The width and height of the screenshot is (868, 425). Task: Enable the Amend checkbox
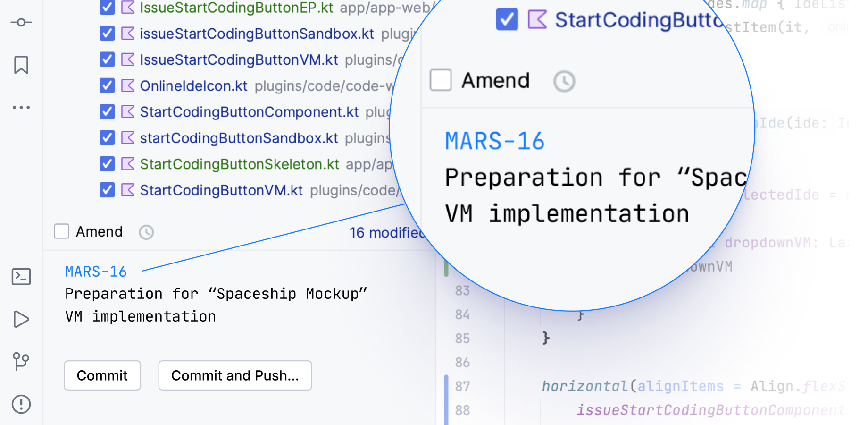62,231
